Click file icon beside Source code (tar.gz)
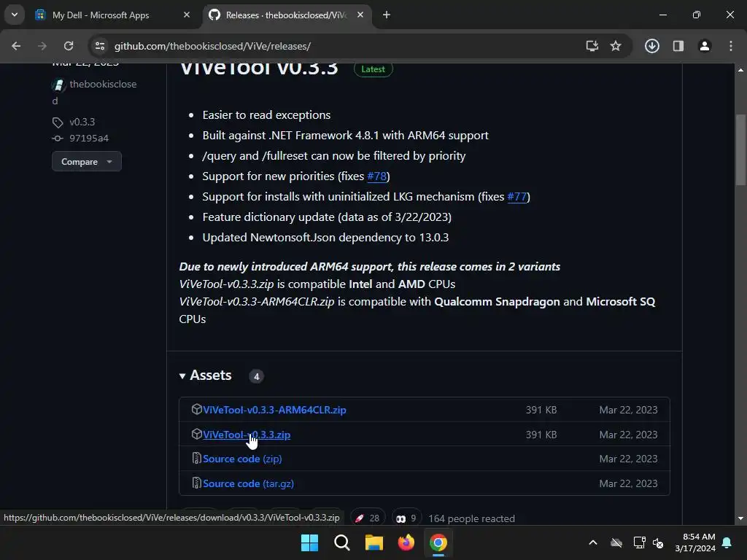Screen dimensions: 747x560 click(196, 483)
